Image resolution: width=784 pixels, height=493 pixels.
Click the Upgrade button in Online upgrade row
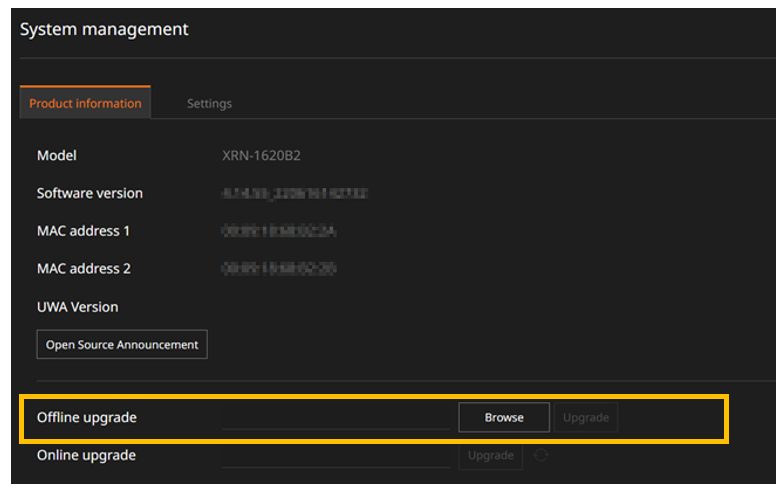[x=491, y=455]
